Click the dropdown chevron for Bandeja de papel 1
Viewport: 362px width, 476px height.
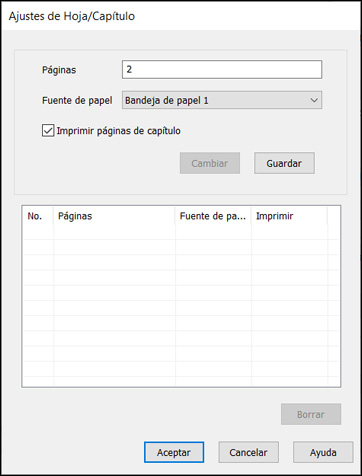[314, 100]
